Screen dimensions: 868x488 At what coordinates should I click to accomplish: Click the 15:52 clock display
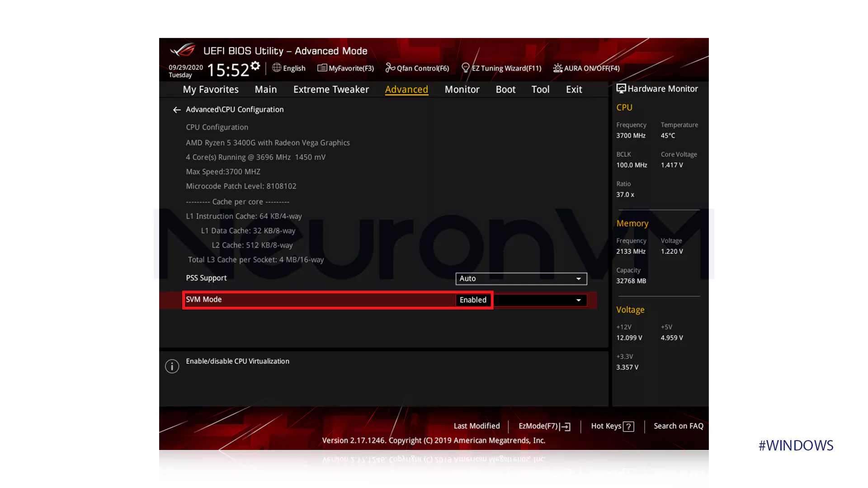(x=228, y=70)
